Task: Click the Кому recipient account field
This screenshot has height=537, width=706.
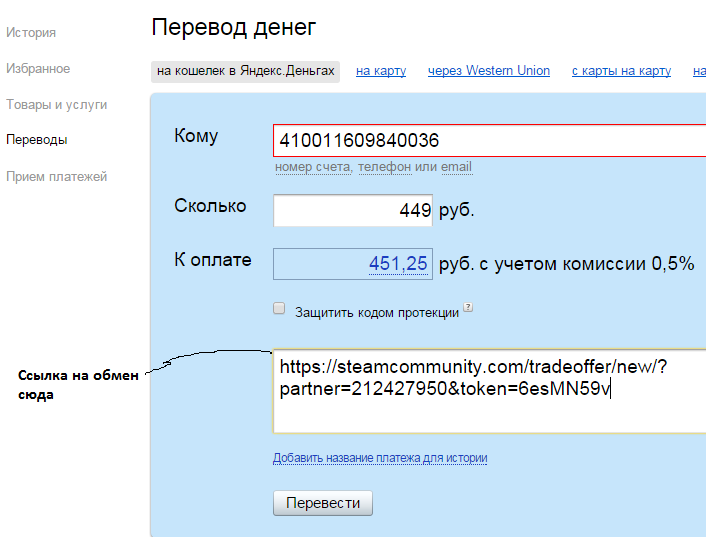Action: 489,141
